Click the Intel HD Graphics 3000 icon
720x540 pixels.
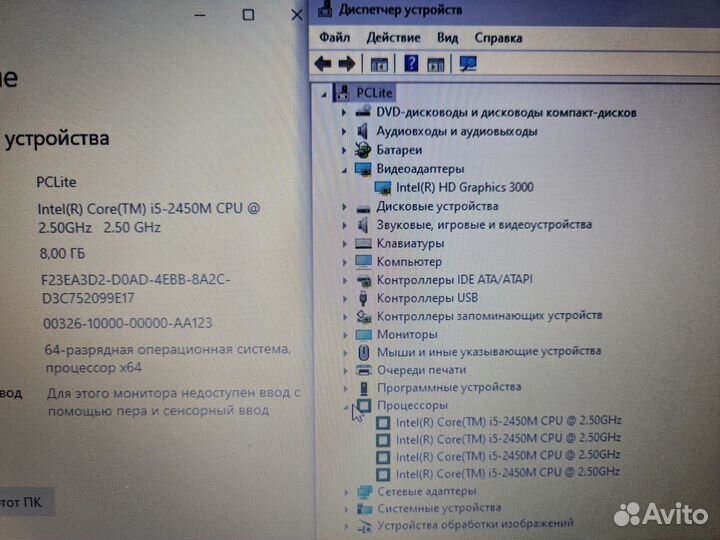coord(382,187)
